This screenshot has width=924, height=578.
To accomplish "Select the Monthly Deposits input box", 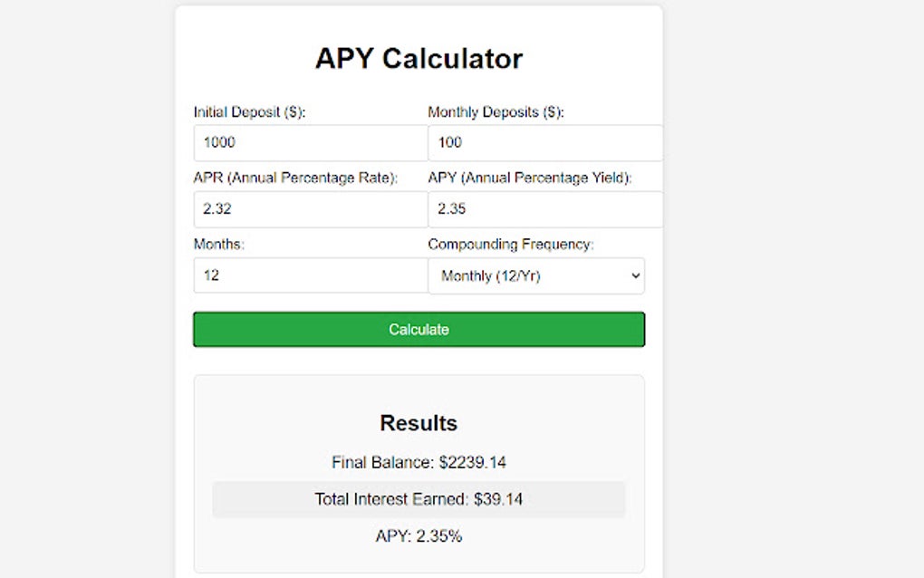I will 544,142.
